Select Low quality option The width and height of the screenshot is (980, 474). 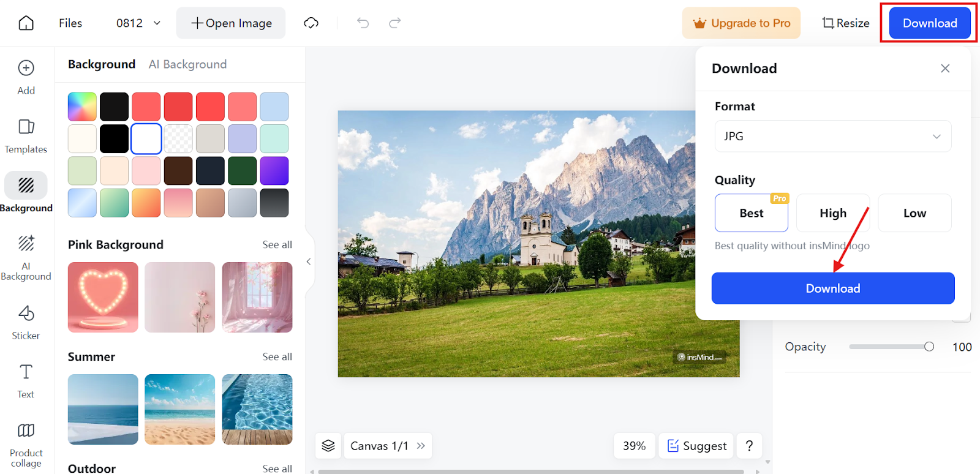click(x=914, y=213)
